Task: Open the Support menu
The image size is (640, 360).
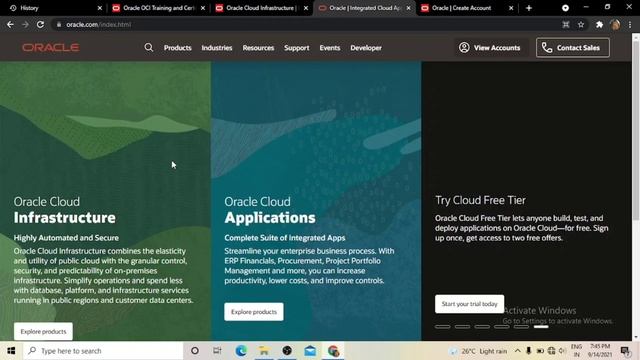Action: tap(297, 48)
